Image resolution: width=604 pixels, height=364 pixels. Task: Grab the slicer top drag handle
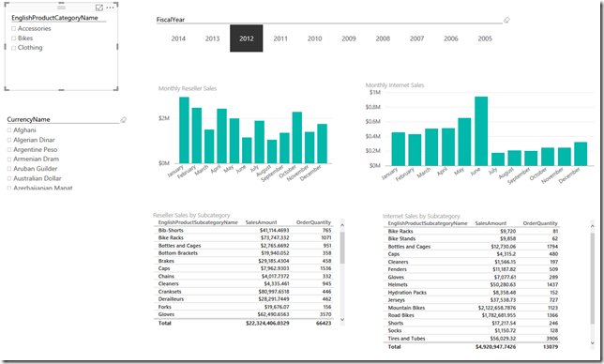61,7
